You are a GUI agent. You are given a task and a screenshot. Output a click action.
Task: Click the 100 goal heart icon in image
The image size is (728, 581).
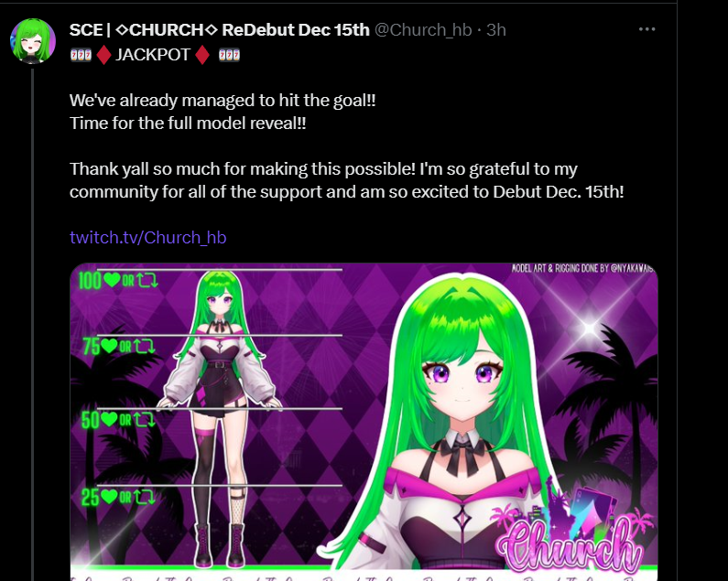point(112,280)
